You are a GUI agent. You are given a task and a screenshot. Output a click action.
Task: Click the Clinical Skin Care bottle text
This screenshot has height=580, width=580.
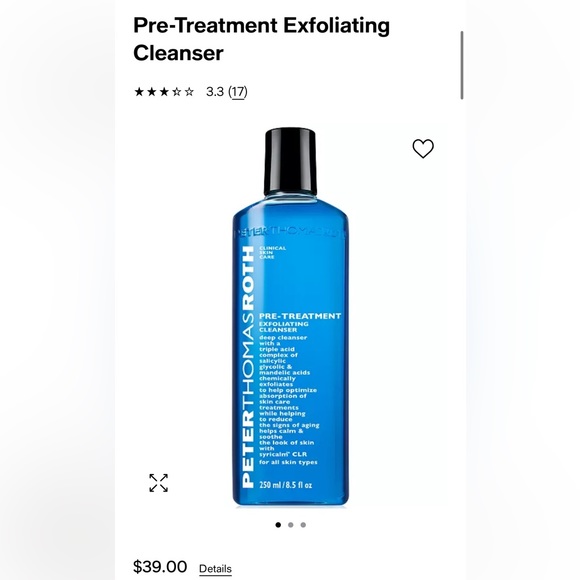(x=273, y=252)
